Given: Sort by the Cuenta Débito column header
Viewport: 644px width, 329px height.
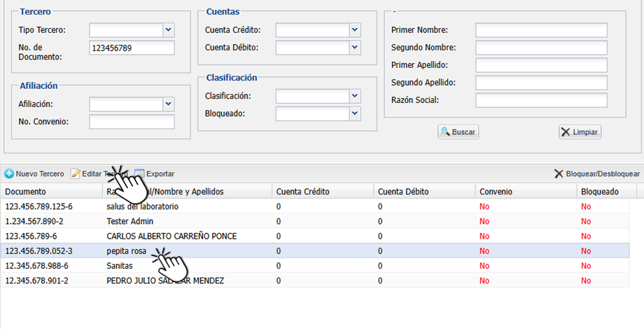Looking at the screenshot, I should tap(424, 192).
